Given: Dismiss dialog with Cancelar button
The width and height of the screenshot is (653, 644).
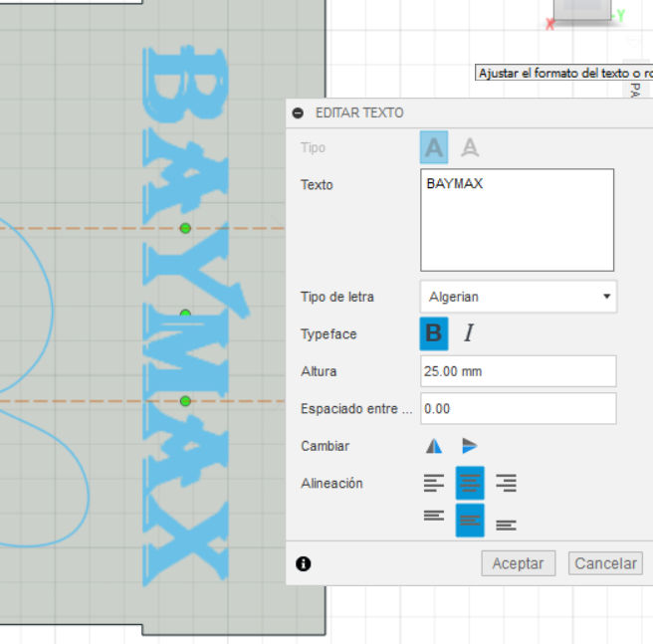Looking at the screenshot, I should click(605, 563).
